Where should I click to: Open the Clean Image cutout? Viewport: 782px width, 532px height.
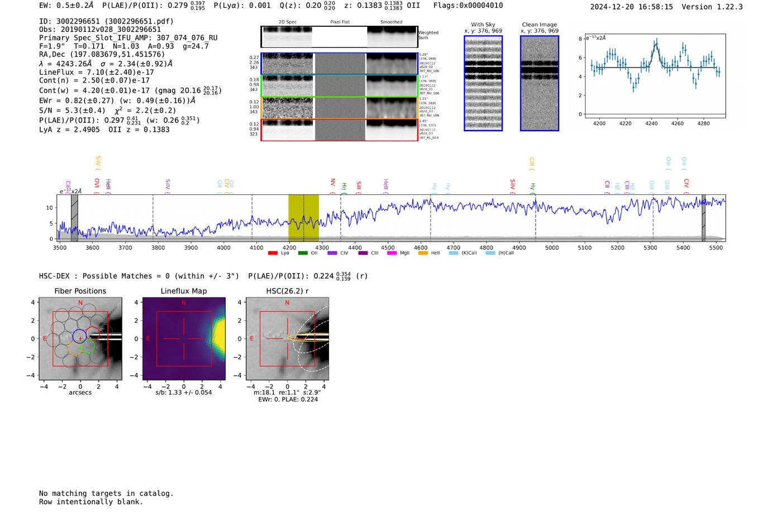point(540,83)
